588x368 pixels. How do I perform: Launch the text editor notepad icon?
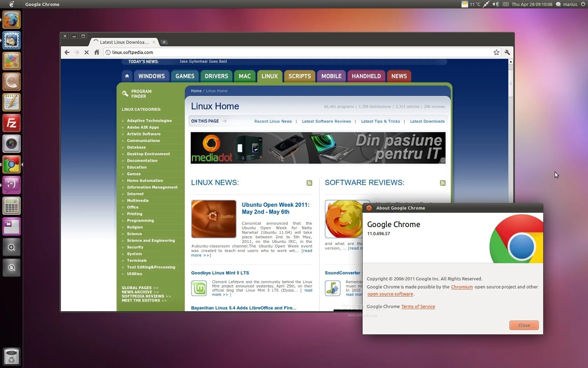12,102
